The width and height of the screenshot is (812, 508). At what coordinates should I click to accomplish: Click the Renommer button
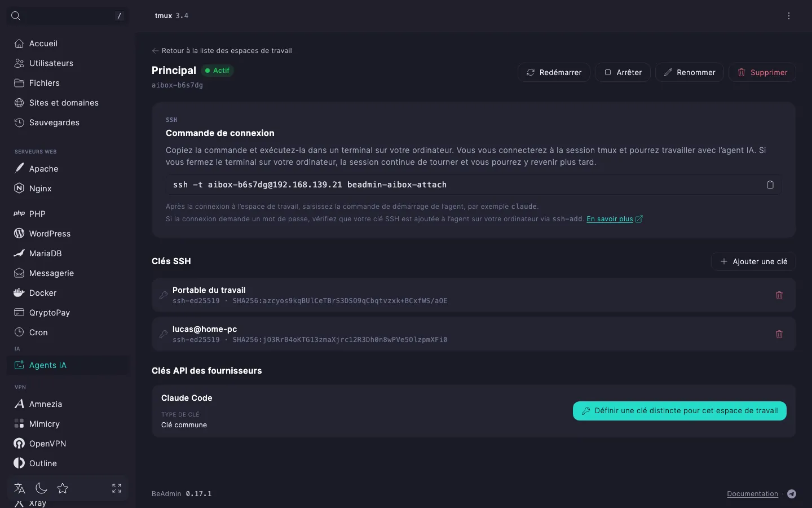tap(690, 72)
